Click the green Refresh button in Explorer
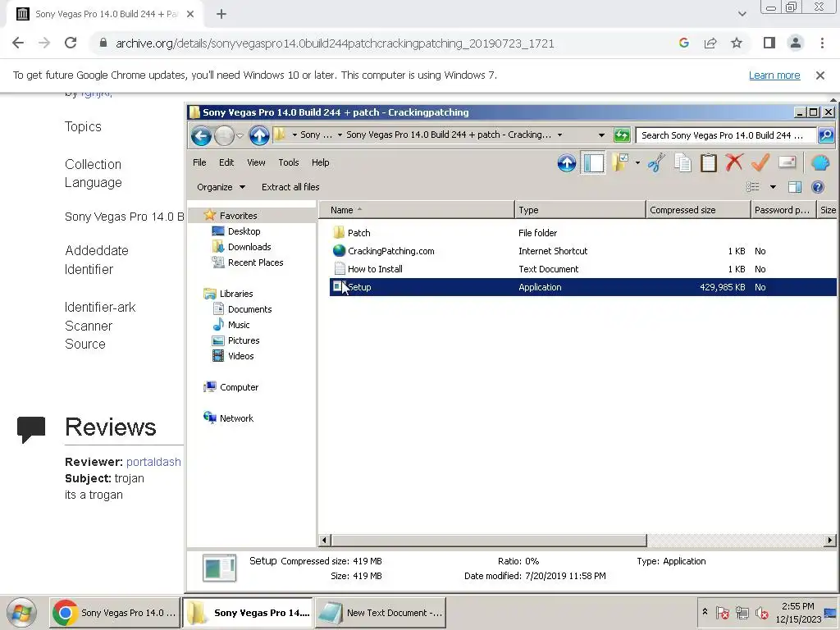The image size is (840, 630). [x=622, y=135]
